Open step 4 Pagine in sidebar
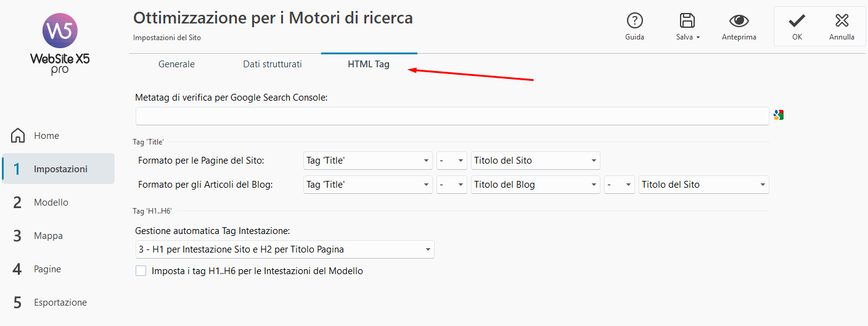The height and width of the screenshot is (326, 868). tap(47, 269)
